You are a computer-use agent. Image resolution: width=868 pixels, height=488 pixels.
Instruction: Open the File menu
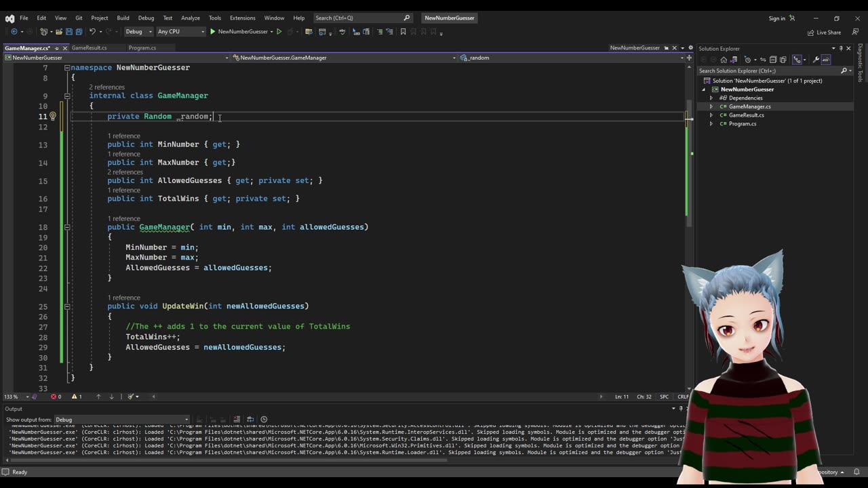(24, 18)
